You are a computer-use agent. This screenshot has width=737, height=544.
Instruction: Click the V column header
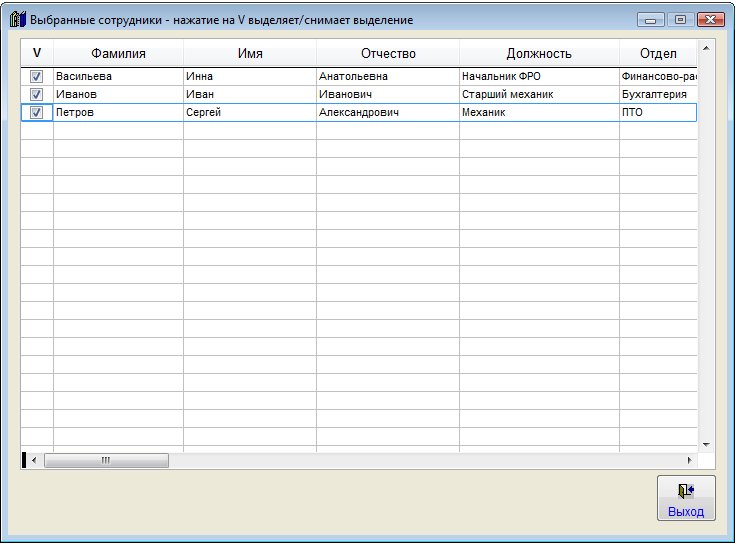click(37, 53)
